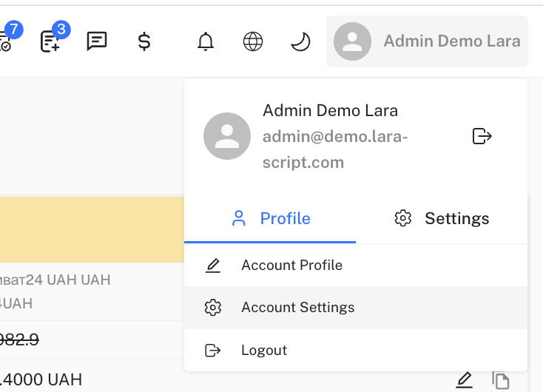Open the chat messages icon
Viewport: 543px width, 392px height.
point(97,41)
